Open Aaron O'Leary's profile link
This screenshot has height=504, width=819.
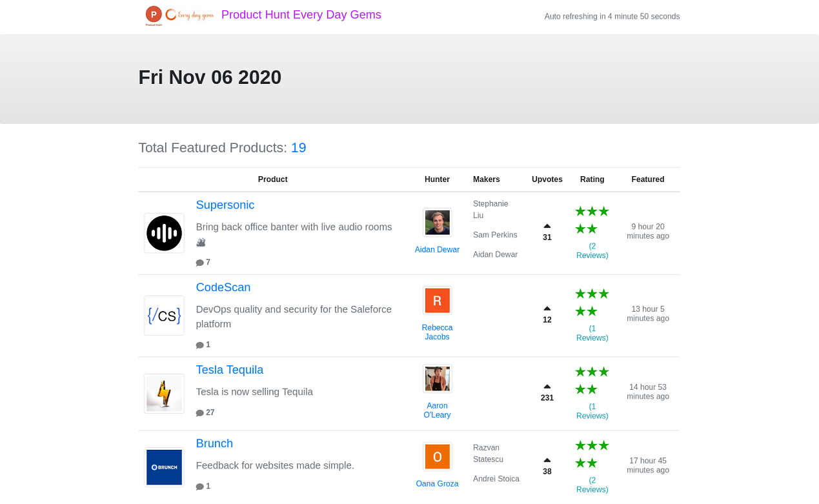(437, 410)
